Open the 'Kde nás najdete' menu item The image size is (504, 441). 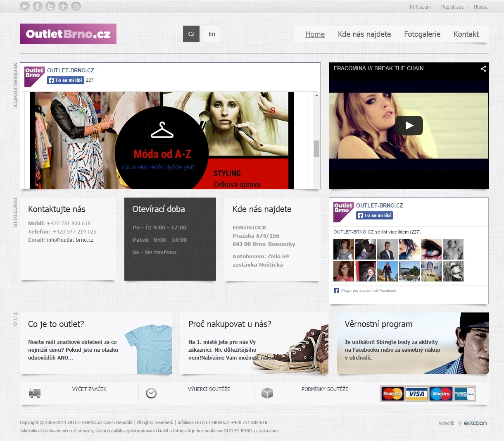(x=364, y=34)
